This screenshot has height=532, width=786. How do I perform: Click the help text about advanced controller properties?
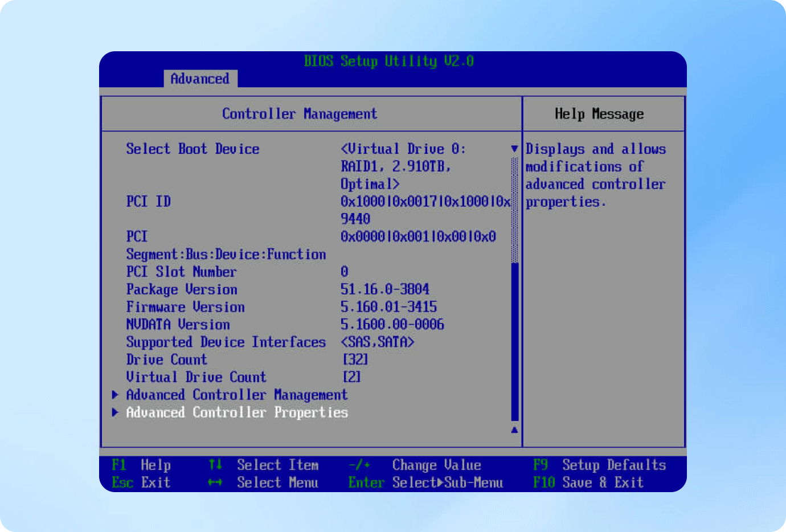[595, 175]
